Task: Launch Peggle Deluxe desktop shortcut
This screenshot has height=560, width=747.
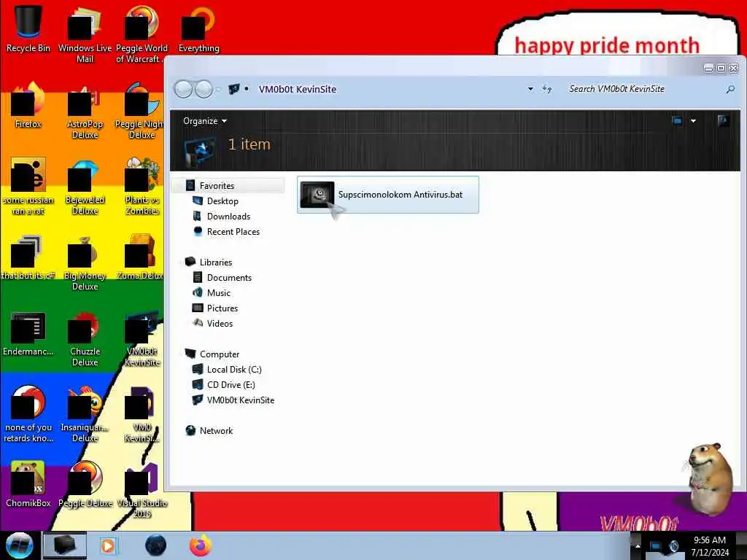Action: coord(85,484)
